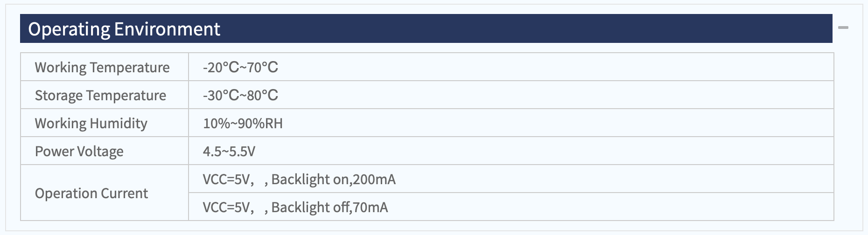Click the Backlight off,70mA row
The image size is (868, 235).
tap(511, 207)
